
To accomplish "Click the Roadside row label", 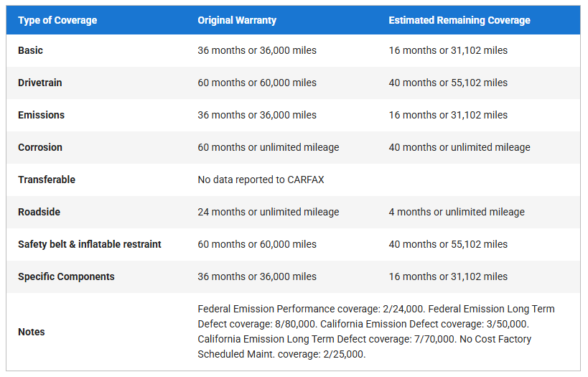I will tap(39, 212).
